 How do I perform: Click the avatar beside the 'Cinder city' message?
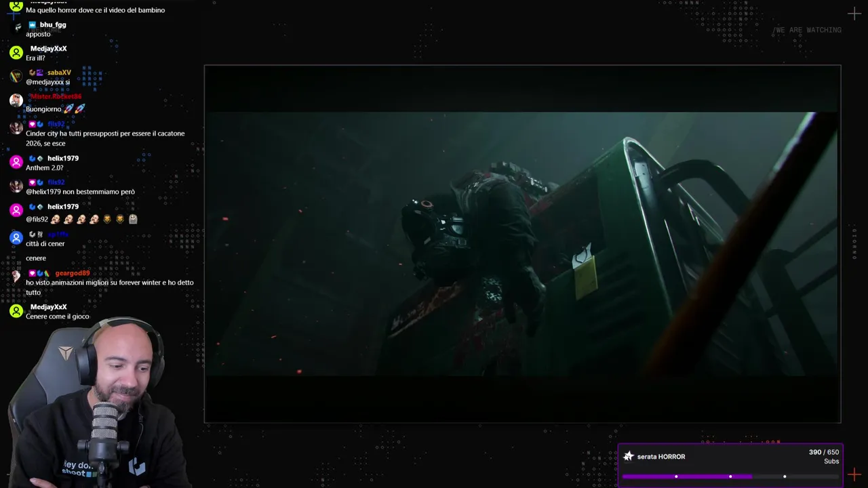(x=16, y=127)
